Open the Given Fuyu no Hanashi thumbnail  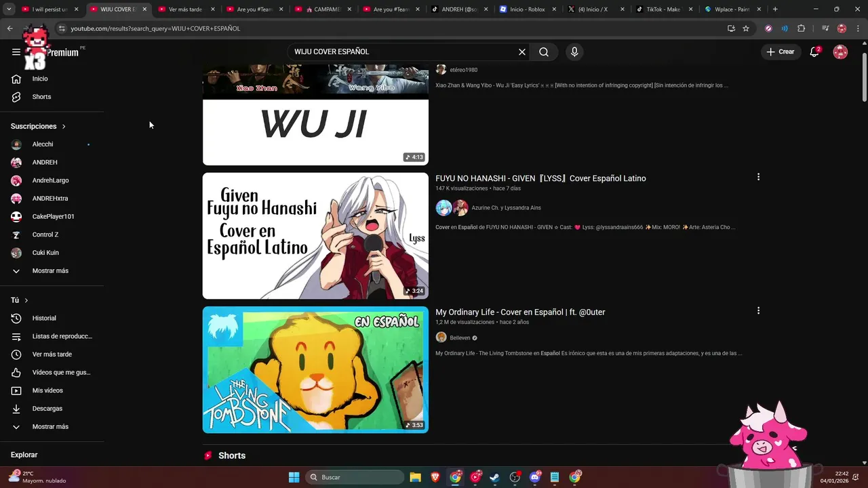(x=315, y=236)
